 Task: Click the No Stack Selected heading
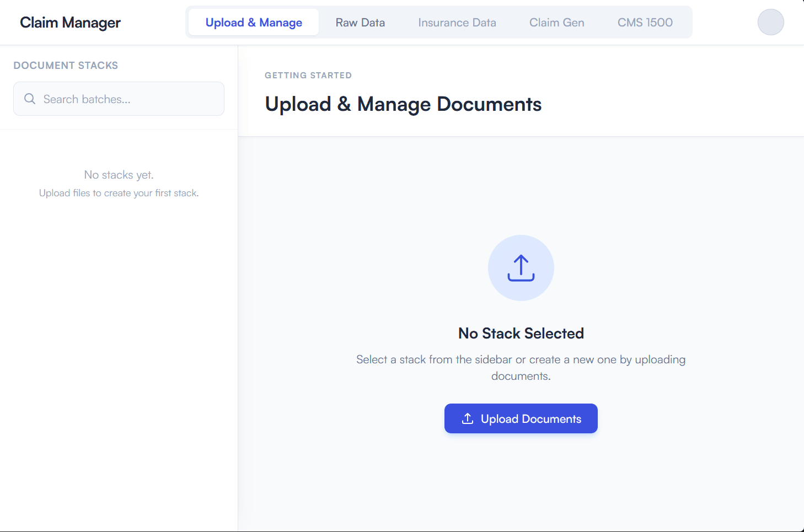pyautogui.click(x=521, y=333)
